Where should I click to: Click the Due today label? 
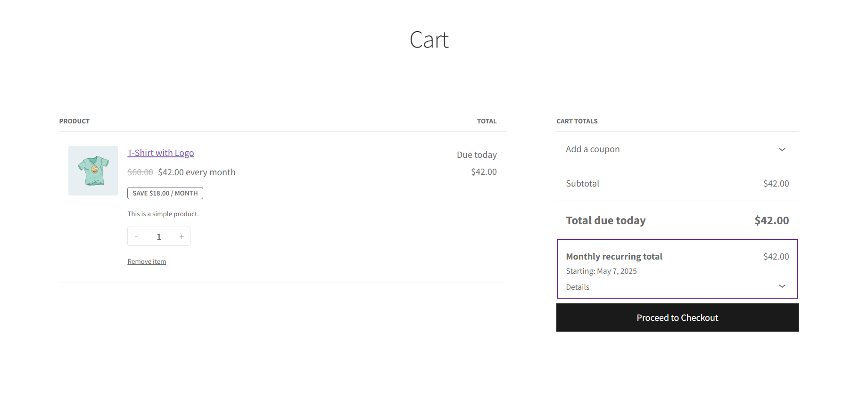click(x=477, y=155)
